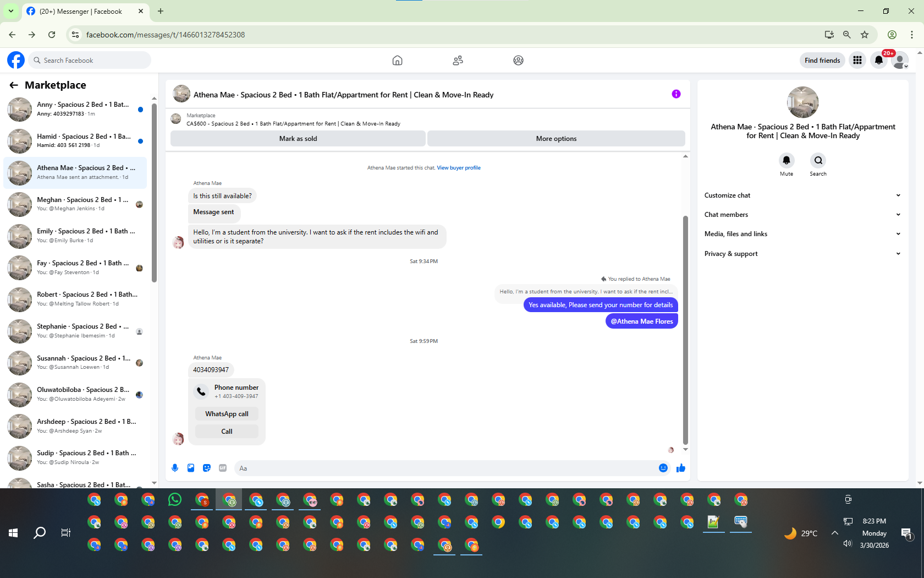Open the notifications bell with 20+ badge
Viewport: 924px width, 578px height.
coord(879,60)
